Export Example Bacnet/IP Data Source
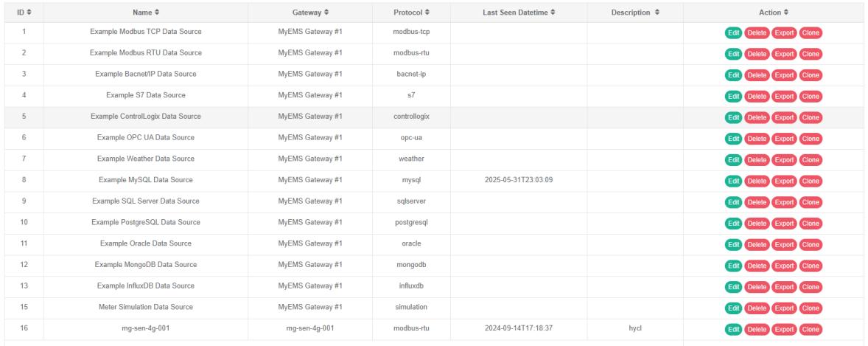The width and height of the screenshot is (868, 346). tap(783, 75)
